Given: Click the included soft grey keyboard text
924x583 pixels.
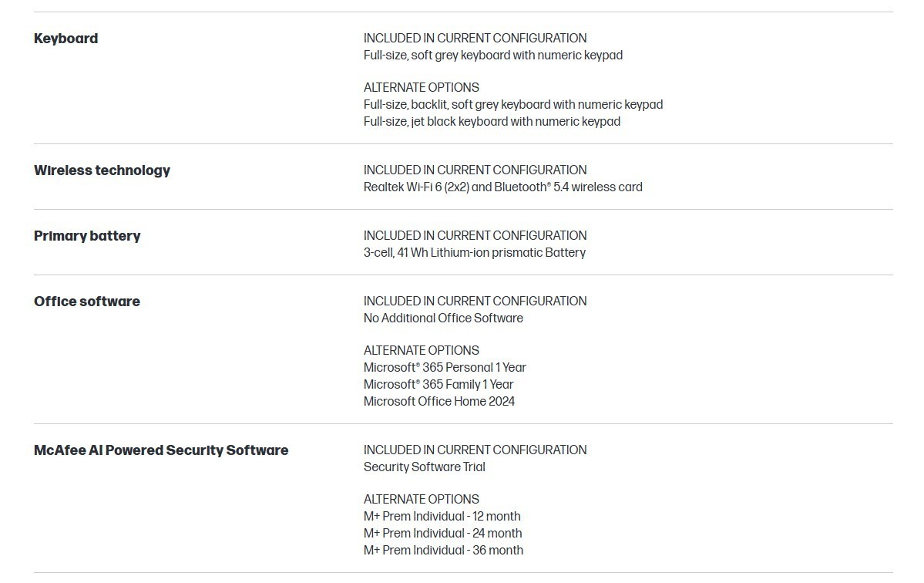Looking at the screenshot, I should click(492, 56).
